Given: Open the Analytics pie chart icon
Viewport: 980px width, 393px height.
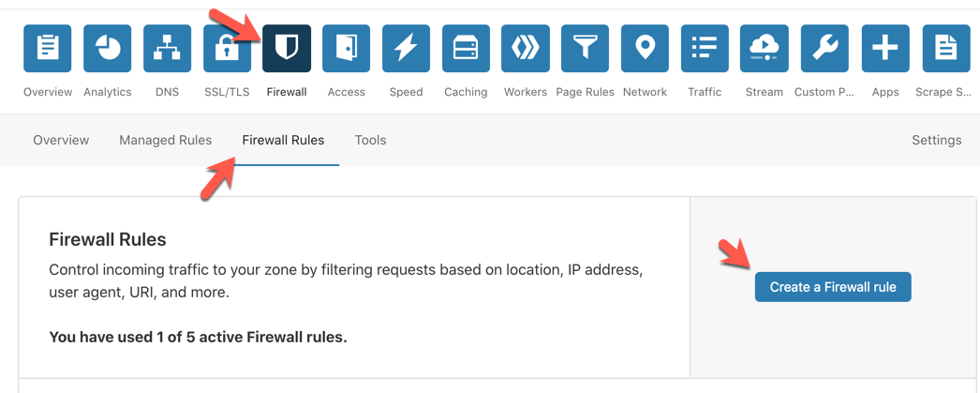Looking at the screenshot, I should 107,49.
